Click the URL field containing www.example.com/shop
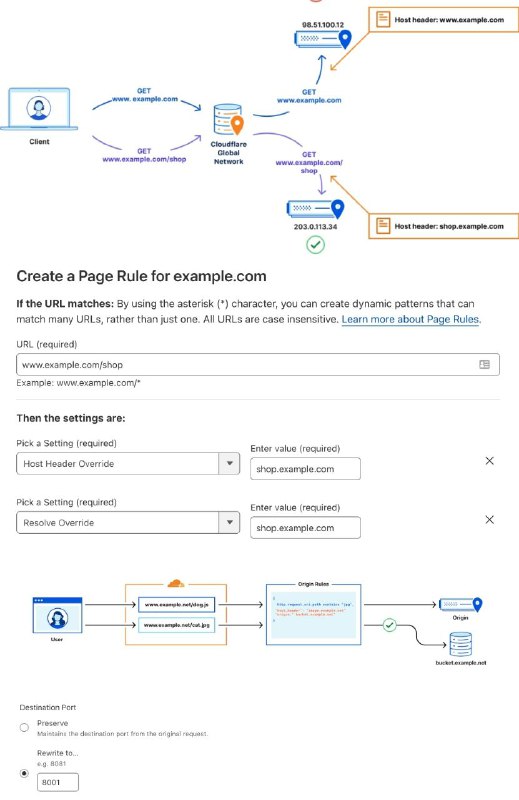Viewport: 519px width, 800px height. click(x=258, y=364)
